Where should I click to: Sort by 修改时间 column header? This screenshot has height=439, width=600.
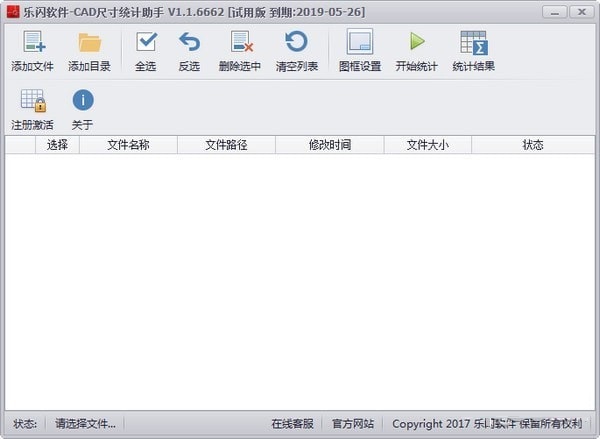tap(330, 145)
